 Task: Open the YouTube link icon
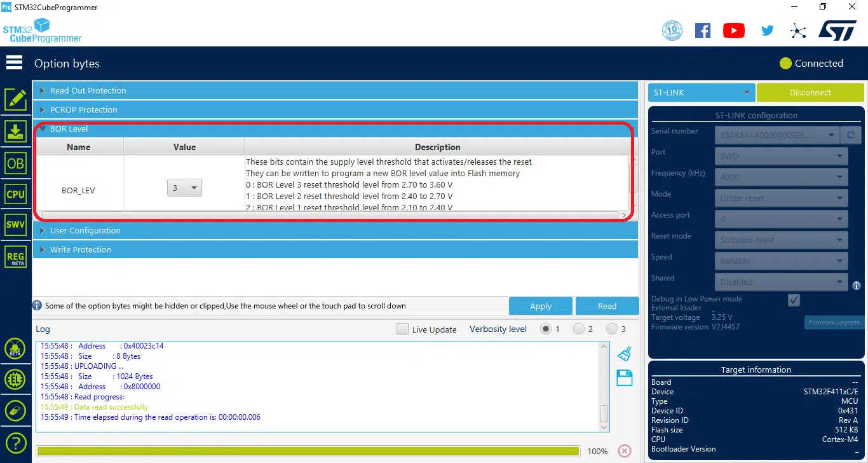[734, 31]
